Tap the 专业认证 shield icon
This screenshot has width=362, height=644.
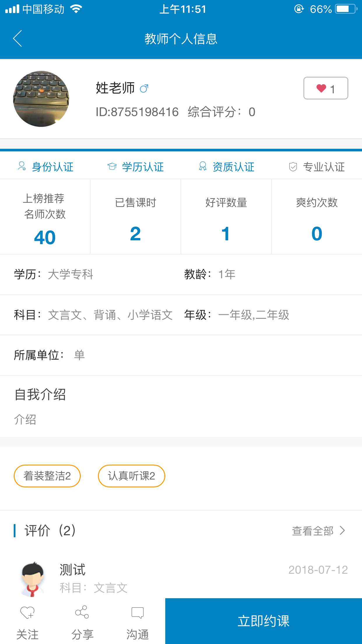click(293, 167)
